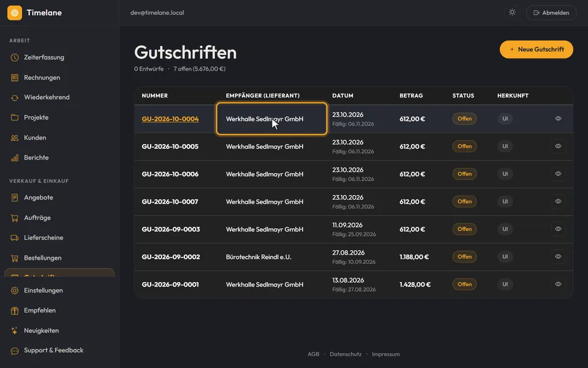View credit note GU-2026-10-0005 via eye icon
The width and height of the screenshot is (588, 368).
(x=558, y=146)
